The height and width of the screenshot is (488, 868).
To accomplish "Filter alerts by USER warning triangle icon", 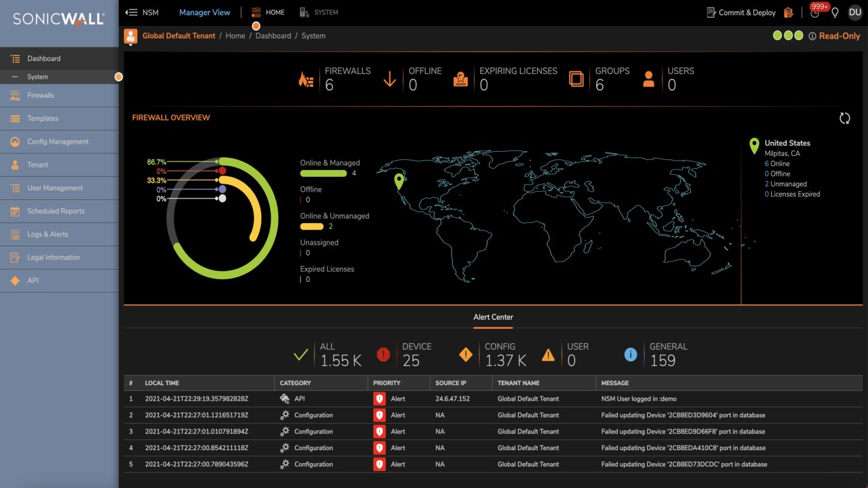I will (x=548, y=354).
